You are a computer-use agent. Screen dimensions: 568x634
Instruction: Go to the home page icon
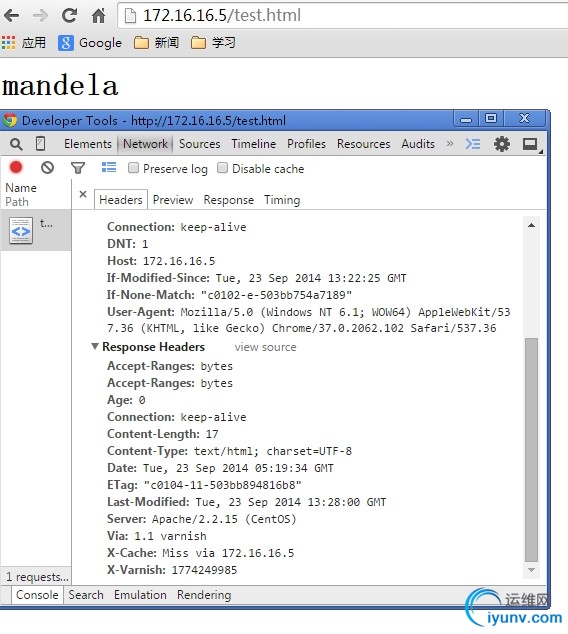[x=99, y=16]
